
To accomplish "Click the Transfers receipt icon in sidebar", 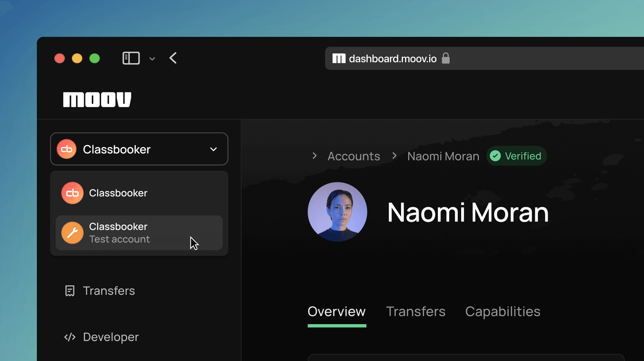I will click(x=70, y=291).
